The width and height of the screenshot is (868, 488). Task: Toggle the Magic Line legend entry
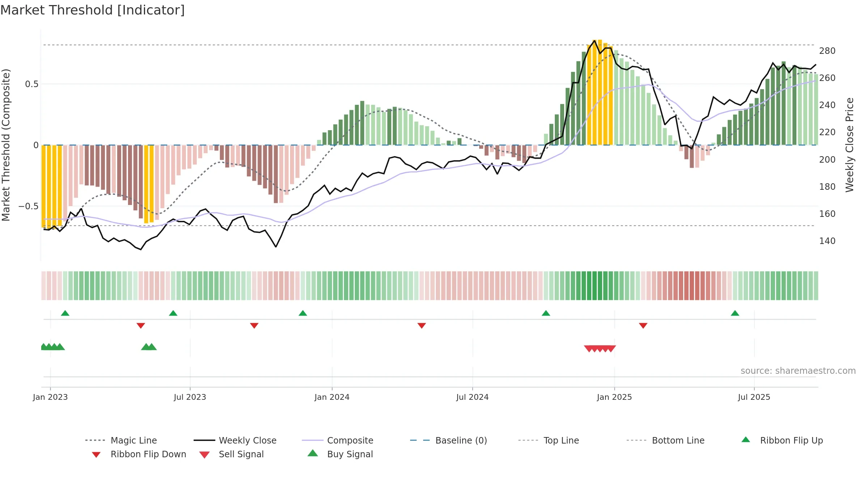click(121, 440)
